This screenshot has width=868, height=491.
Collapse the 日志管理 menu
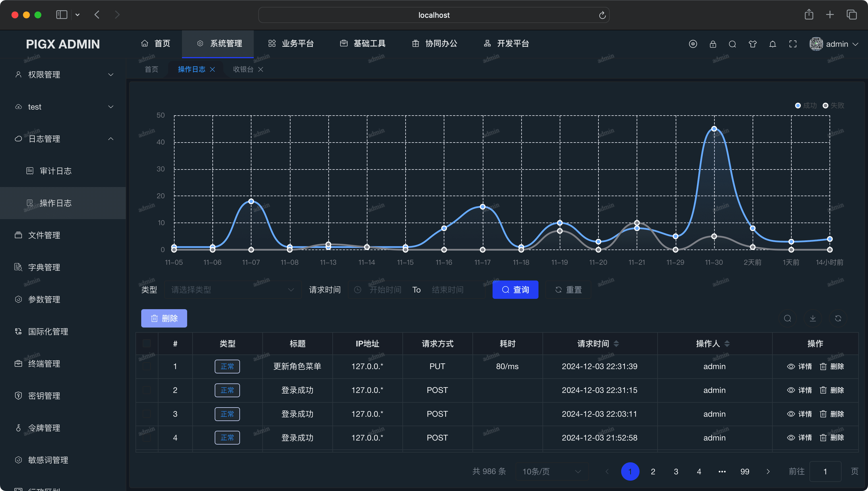point(63,139)
